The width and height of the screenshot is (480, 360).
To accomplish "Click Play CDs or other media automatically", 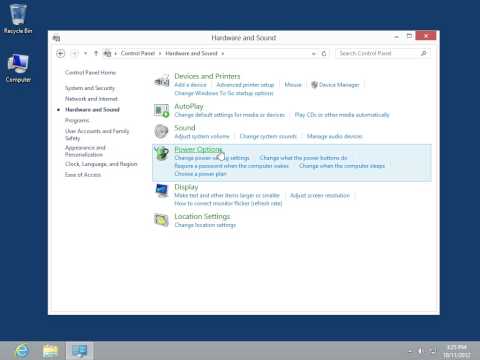I will 342,115.
